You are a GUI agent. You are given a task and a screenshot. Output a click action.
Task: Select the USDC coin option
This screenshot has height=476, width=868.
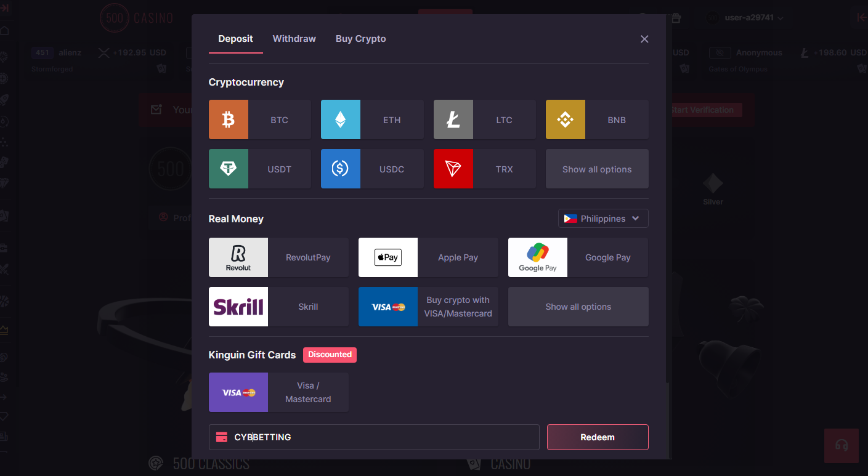pyautogui.click(x=371, y=169)
